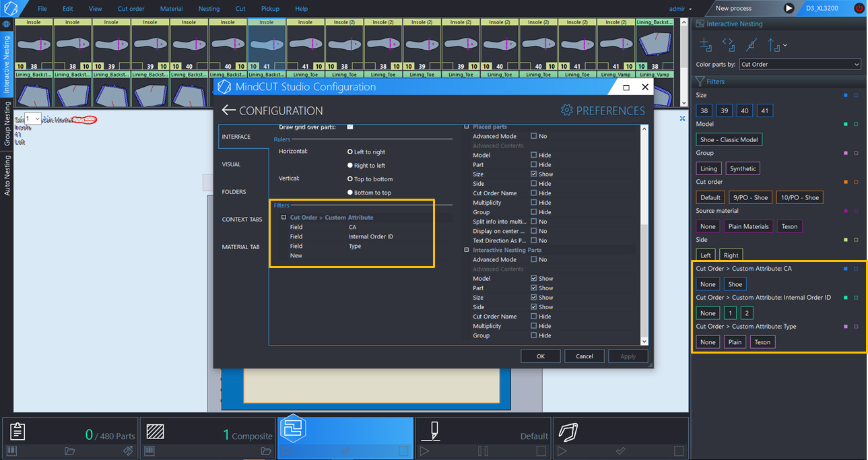Click the clipboard icon in the Parts tile
This screenshot has width=868, height=460.
point(18,431)
